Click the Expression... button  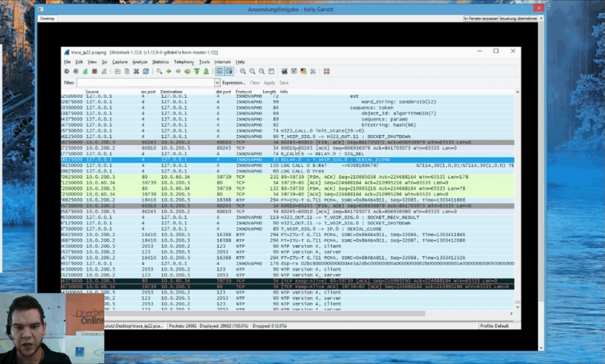pos(234,83)
